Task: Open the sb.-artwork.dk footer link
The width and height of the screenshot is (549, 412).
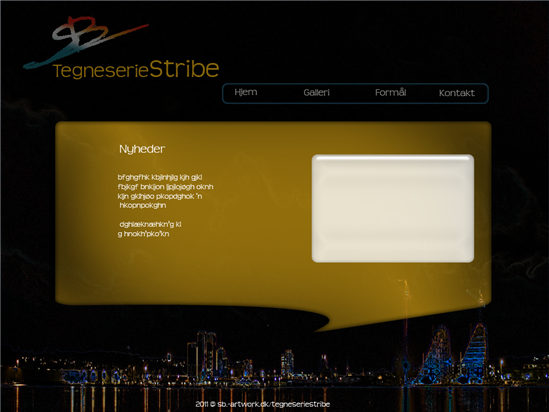Action: pos(273,404)
